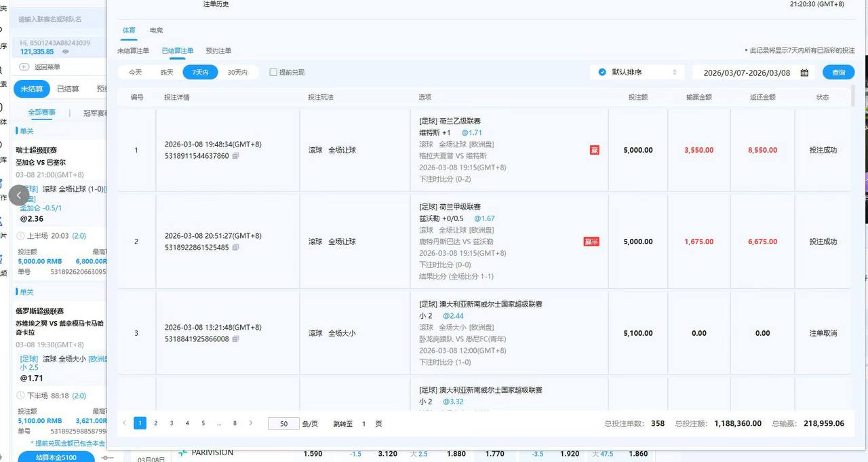Click the date range 2026/03/07-2026/03/08 picker
Image resolution: width=868 pixels, height=462 pixels.
coord(747,73)
